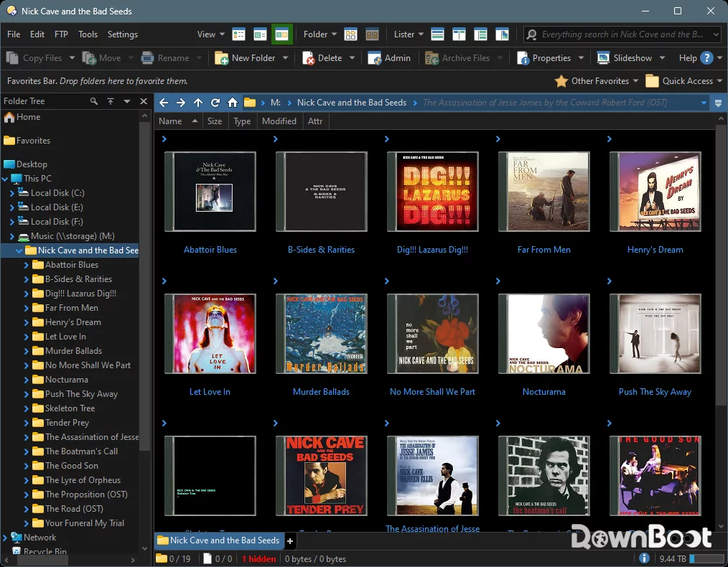The width and height of the screenshot is (728, 567).
Task: Toggle the folder tree Lister layout icon
Action: tap(459, 34)
